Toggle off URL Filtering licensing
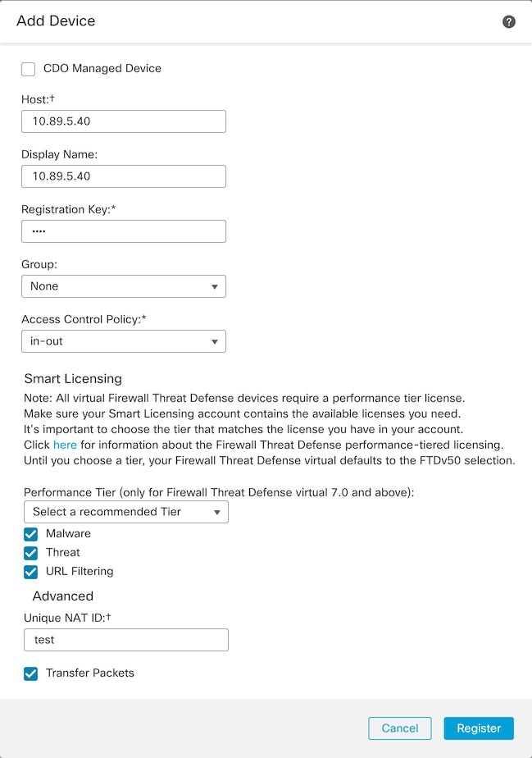 pyautogui.click(x=30, y=571)
